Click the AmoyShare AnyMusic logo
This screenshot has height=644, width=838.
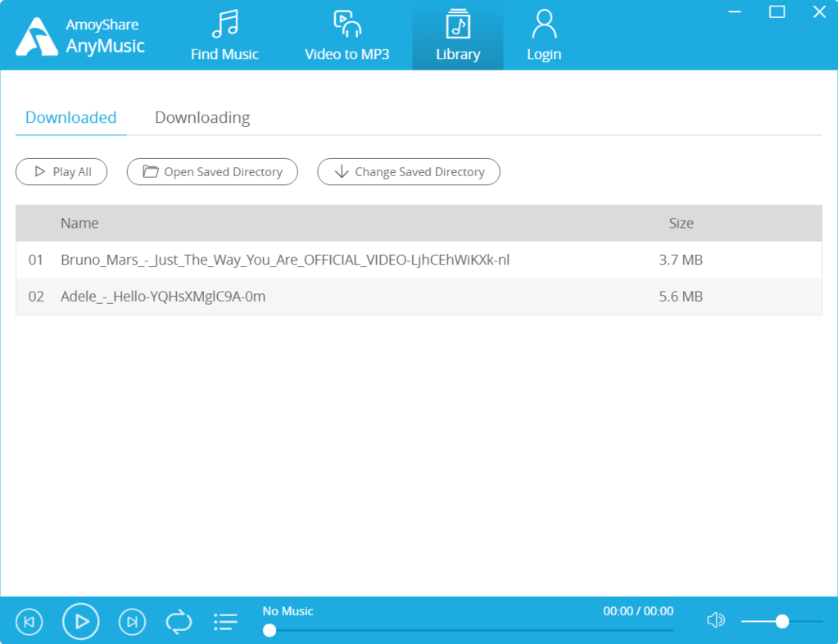point(80,36)
